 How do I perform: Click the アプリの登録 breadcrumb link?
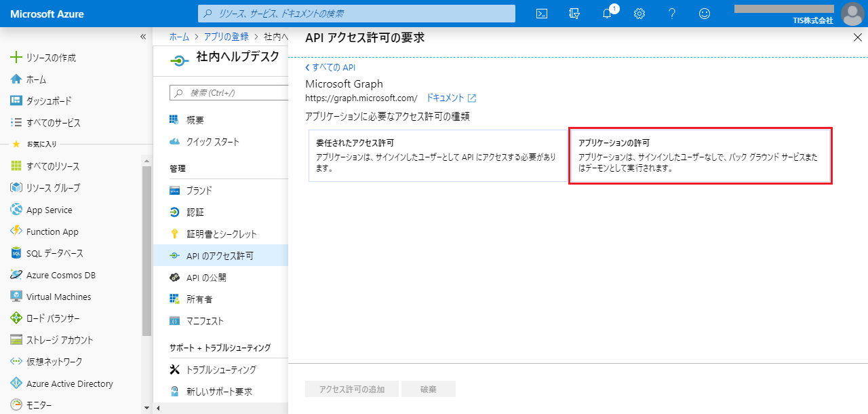click(x=225, y=37)
